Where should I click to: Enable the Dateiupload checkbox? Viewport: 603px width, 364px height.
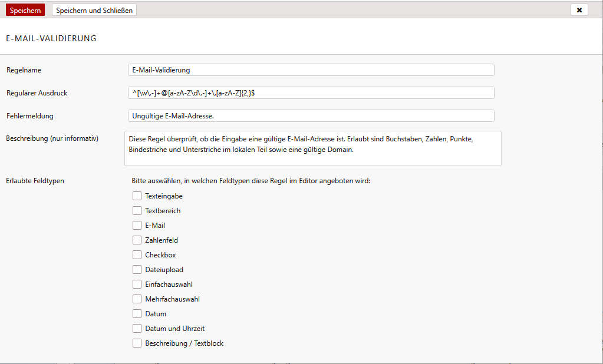coord(137,270)
